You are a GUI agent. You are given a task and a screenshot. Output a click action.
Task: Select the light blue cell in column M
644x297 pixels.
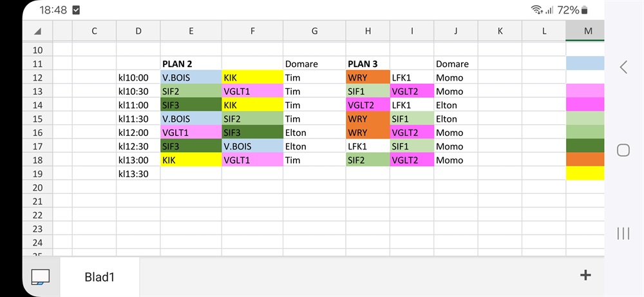tap(585, 64)
